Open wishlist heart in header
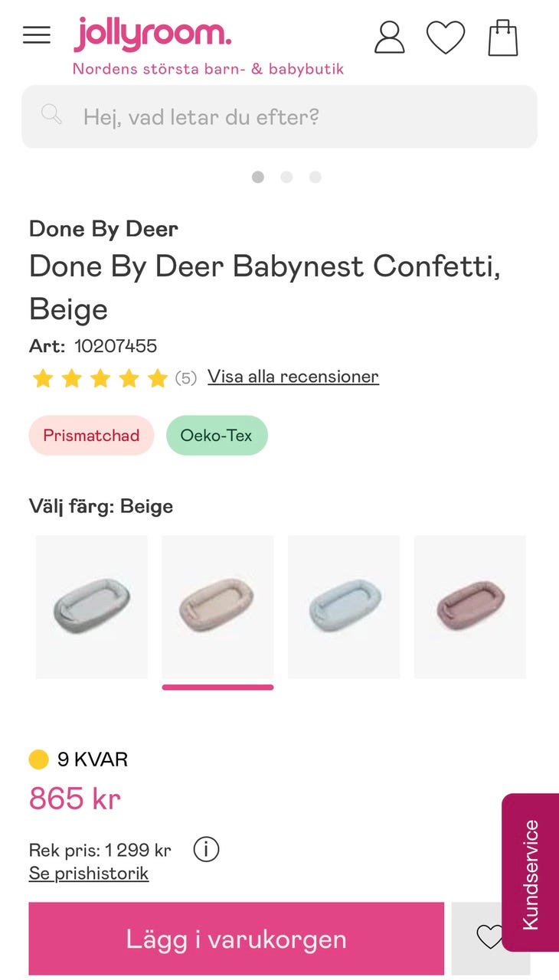Image resolution: width=559 pixels, height=980 pixels. [446, 37]
